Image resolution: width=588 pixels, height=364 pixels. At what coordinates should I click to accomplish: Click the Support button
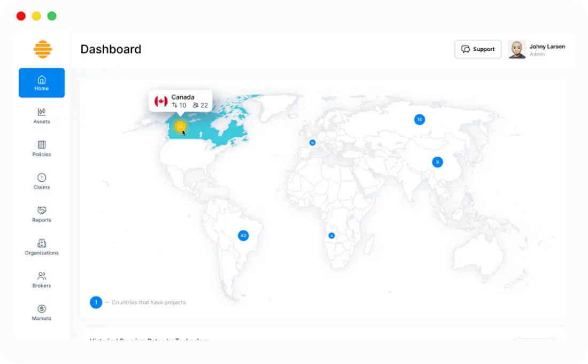478,49
